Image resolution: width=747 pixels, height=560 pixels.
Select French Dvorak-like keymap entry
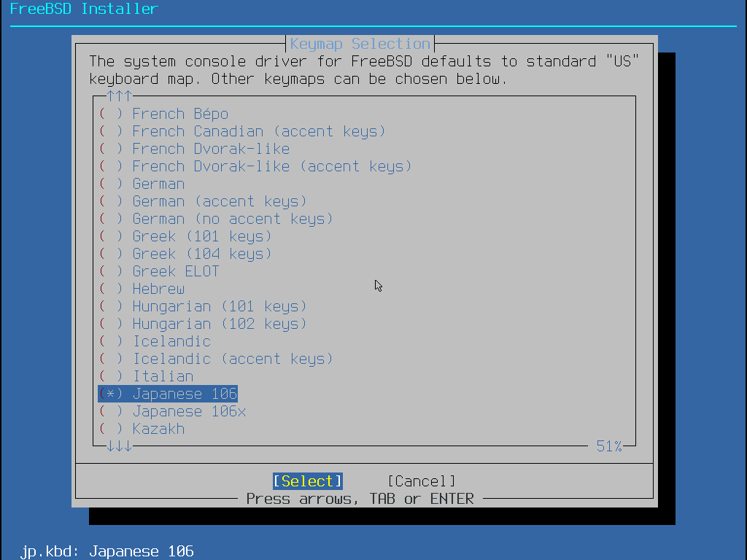[x=194, y=149]
